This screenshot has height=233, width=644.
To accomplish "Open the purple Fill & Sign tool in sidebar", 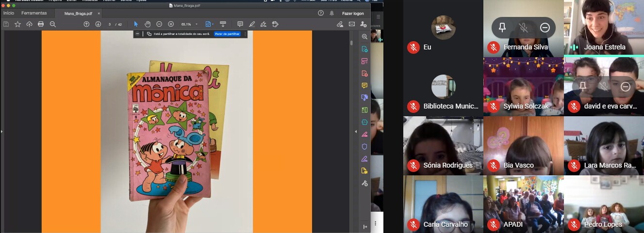I will pyautogui.click(x=364, y=158).
